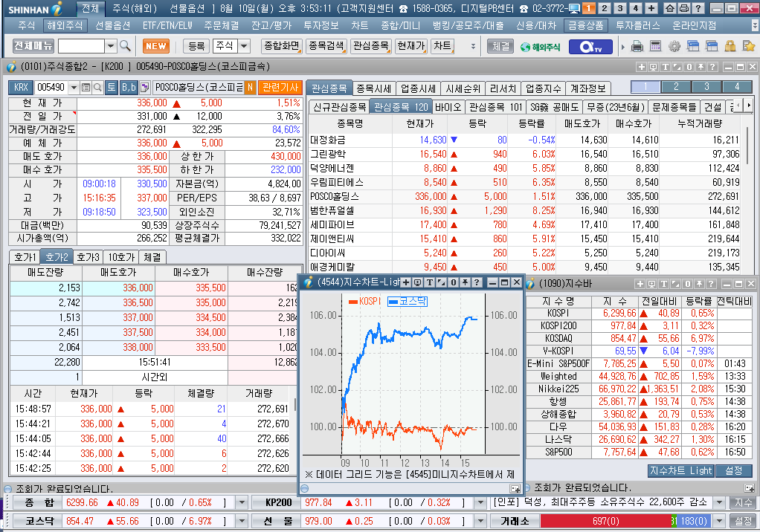Viewport: 760px width, 532px height.
Task: Add a new virtual screen with plus button
Action: pos(651,8)
